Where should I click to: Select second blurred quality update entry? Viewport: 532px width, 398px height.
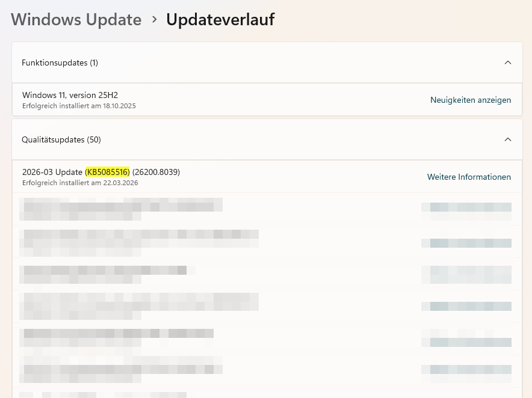[x=138, y=239]
